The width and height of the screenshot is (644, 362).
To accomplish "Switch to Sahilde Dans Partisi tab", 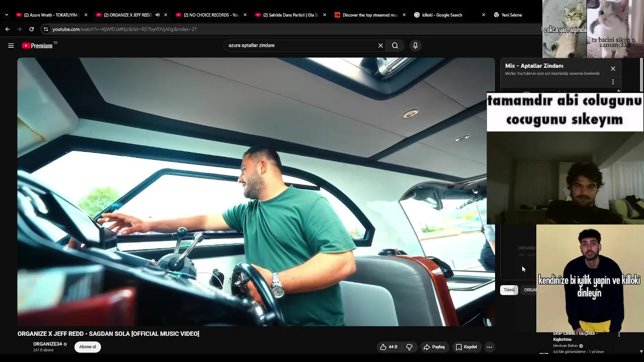I will [x=287, y=15].
